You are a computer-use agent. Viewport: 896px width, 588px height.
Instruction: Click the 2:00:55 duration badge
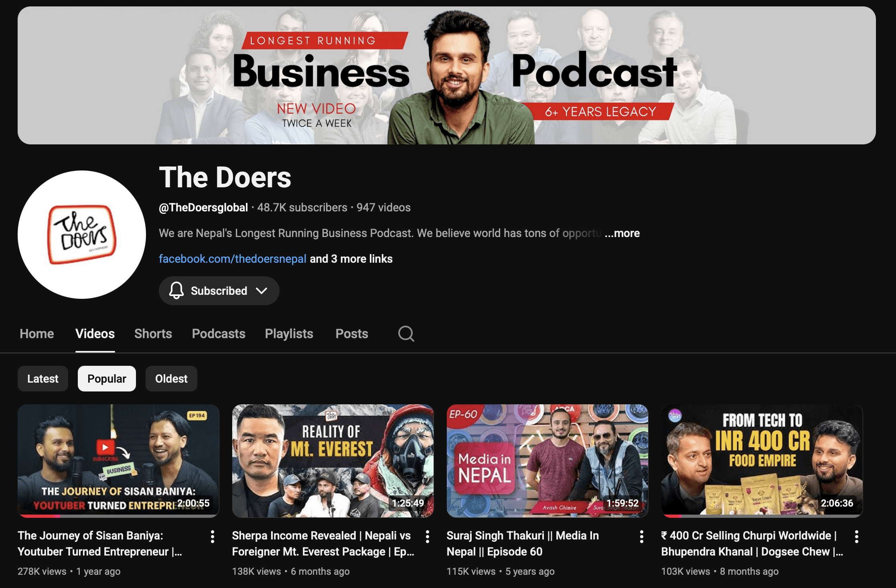pyautogui.click(x=194, y=503)
